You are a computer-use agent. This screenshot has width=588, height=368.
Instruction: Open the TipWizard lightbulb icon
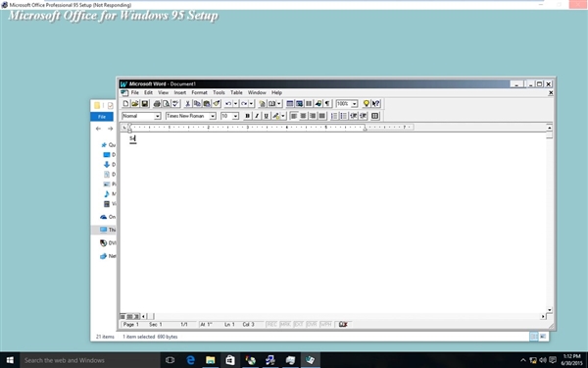(367, 104)
